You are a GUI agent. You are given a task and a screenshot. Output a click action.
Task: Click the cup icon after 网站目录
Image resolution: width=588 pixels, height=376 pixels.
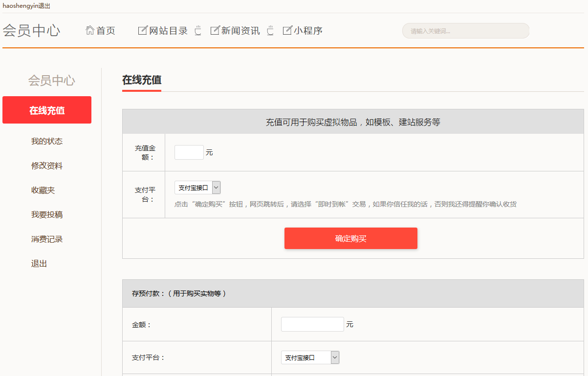198,30
